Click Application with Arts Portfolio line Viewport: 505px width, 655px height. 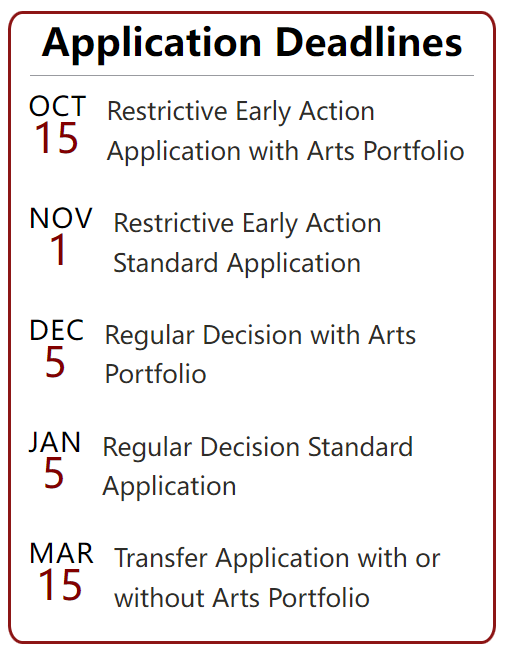point(286,151)
